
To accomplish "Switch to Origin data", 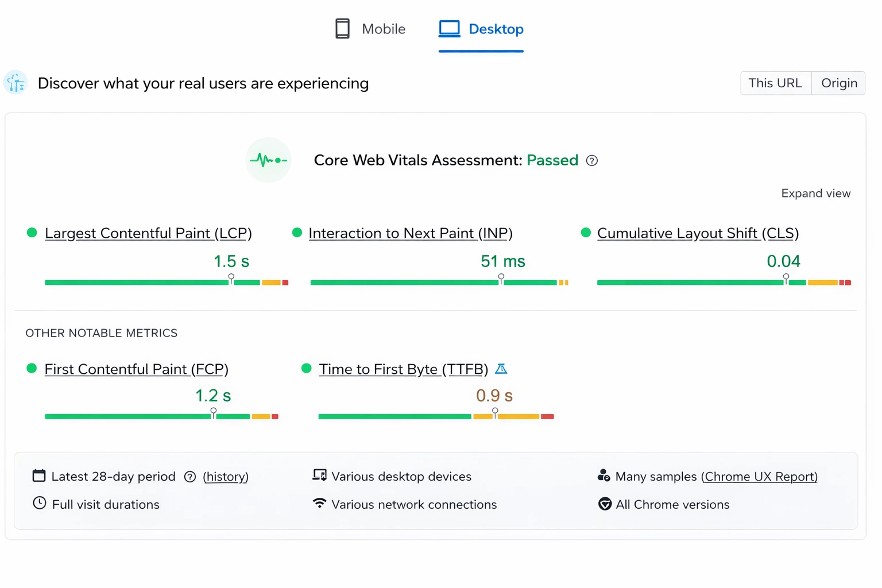I will (x=838, y=83).
